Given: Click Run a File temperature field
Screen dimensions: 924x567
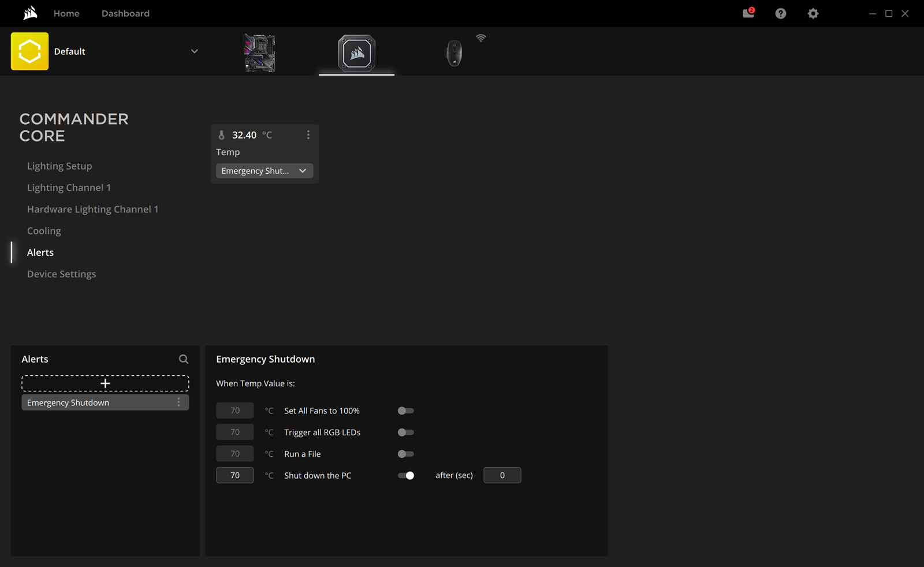Looking at the screenshot, I should [235, 454].
